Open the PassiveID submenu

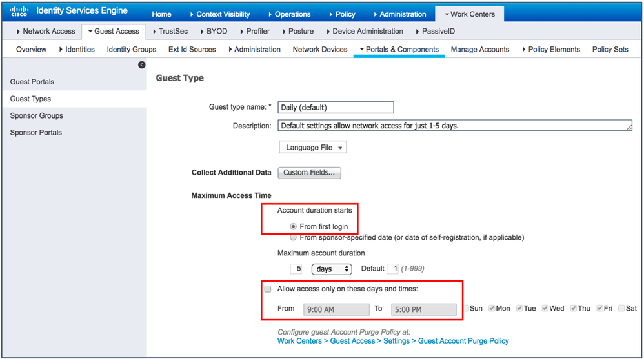436,31
